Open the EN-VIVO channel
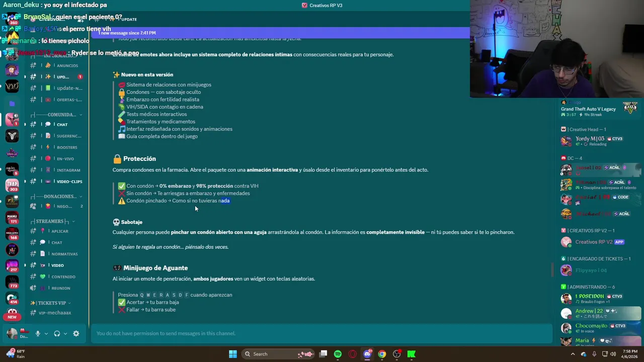This screenshot has width=644, height=362. coord(56,158)
